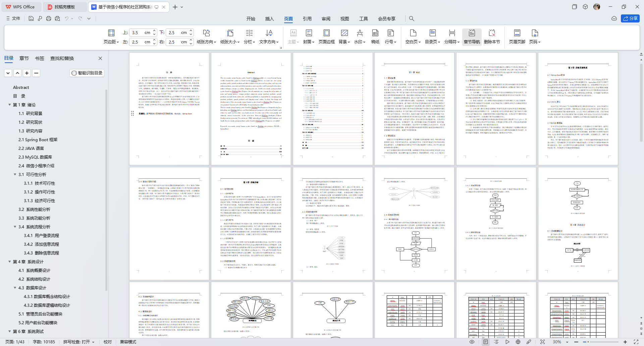Collapse the 3.1 可行性分析 node
The height and width of the screenshot is (346, 644).
tap(15, 174)
